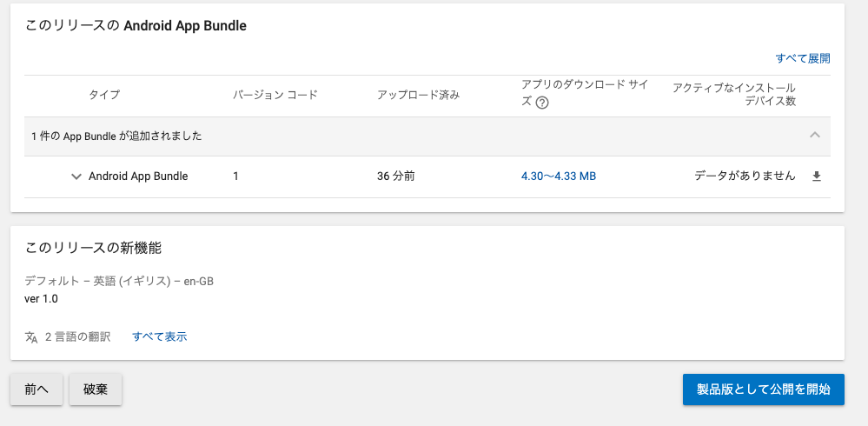
Task: Click the 1 件の App Bundle が追加されました row
Action: (x=427, y=136)
